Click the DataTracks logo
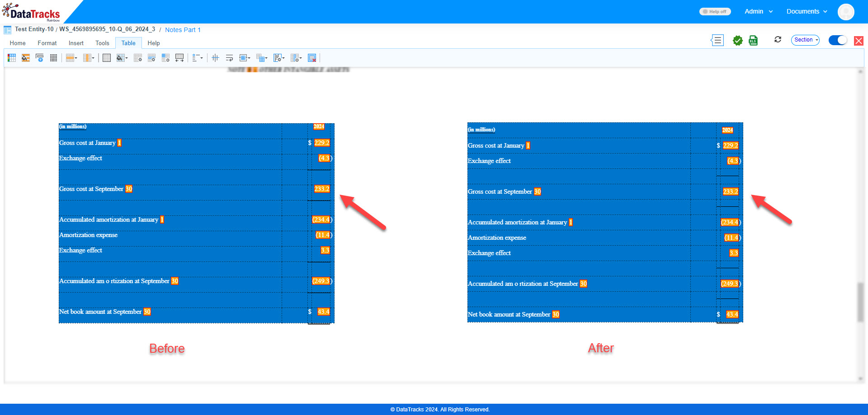The height and width of the screenshot is (415, 868). [32, 12]
